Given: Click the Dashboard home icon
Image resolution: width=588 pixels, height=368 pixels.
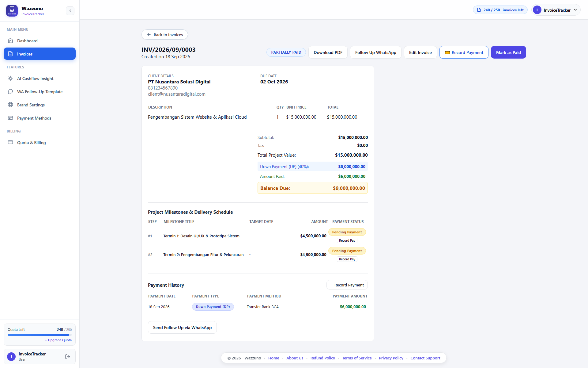Looking at the screenshot, I should pos(10,41).
